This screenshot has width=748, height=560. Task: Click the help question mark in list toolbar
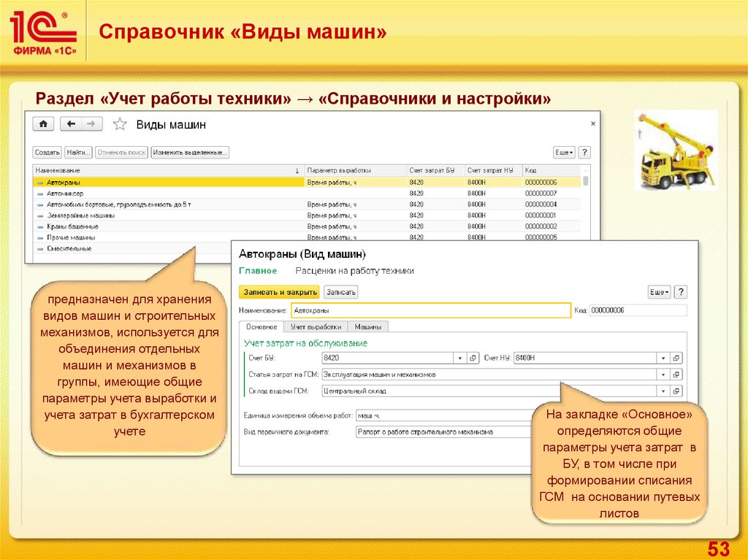point(584,152)
